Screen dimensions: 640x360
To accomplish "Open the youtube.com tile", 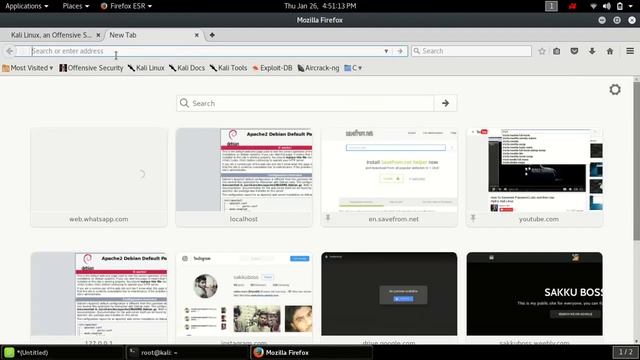I will pos(534,177).
